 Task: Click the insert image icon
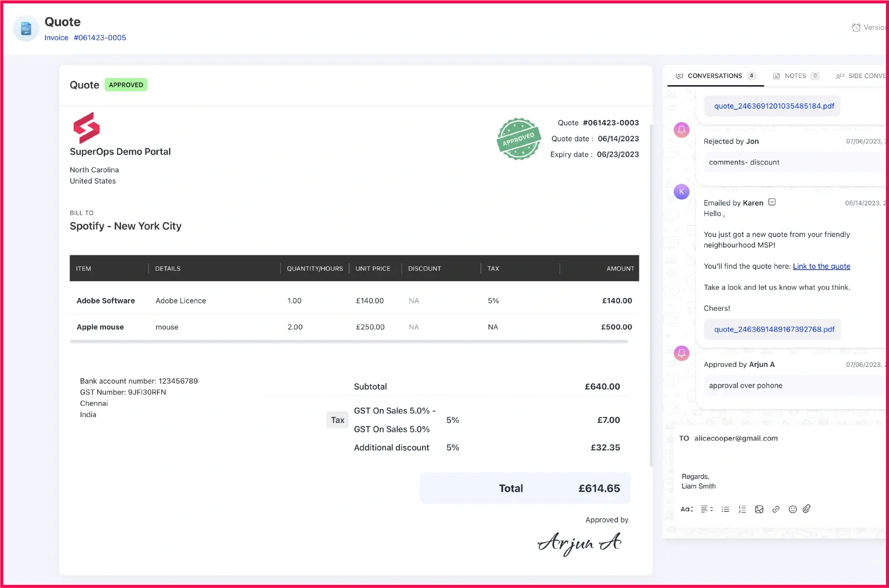click(759, 509)
